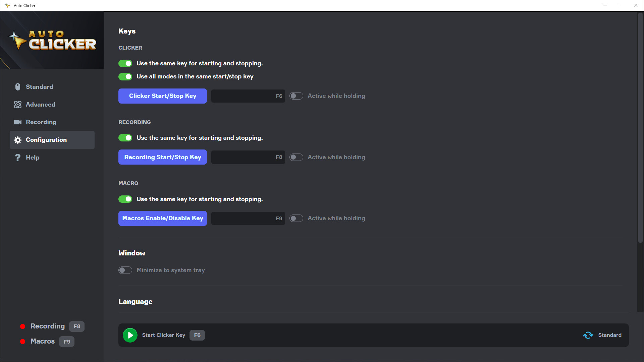Viewport: 644px width, 362px height.
Task: Open the Configuration menu entry
Action: click(46, 140)
